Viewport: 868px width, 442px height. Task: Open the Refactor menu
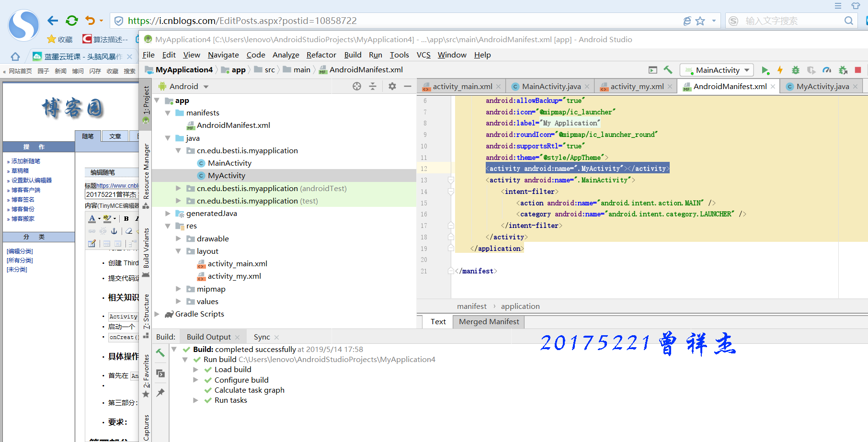tap(321, 55)
